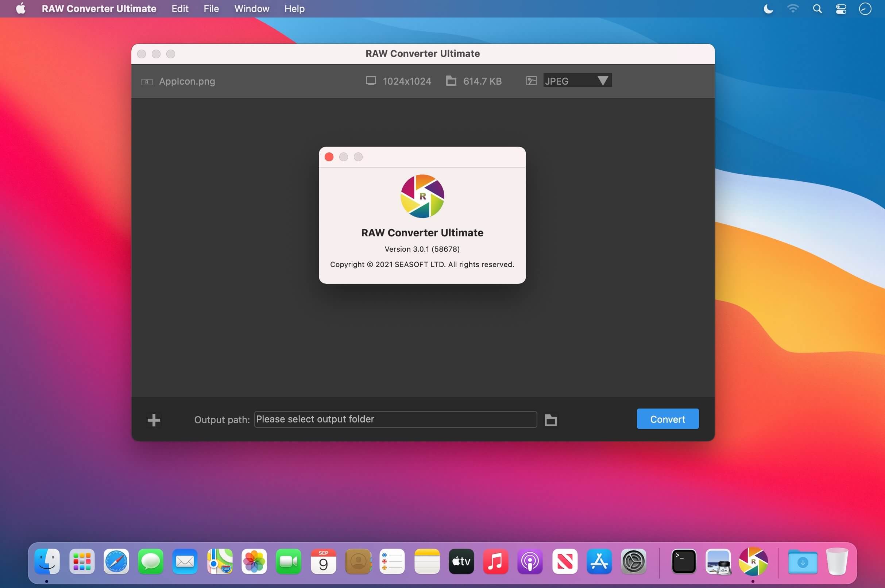Viewport: 885px width, 588px height.
Task: Launch Safari from the Dock
Action: [x=116, y=561]
